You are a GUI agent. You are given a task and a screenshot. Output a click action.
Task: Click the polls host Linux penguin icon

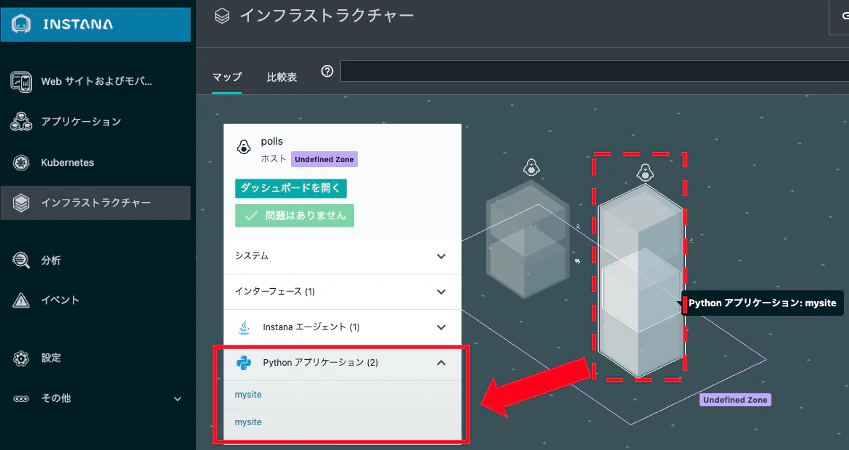[244, 147]
